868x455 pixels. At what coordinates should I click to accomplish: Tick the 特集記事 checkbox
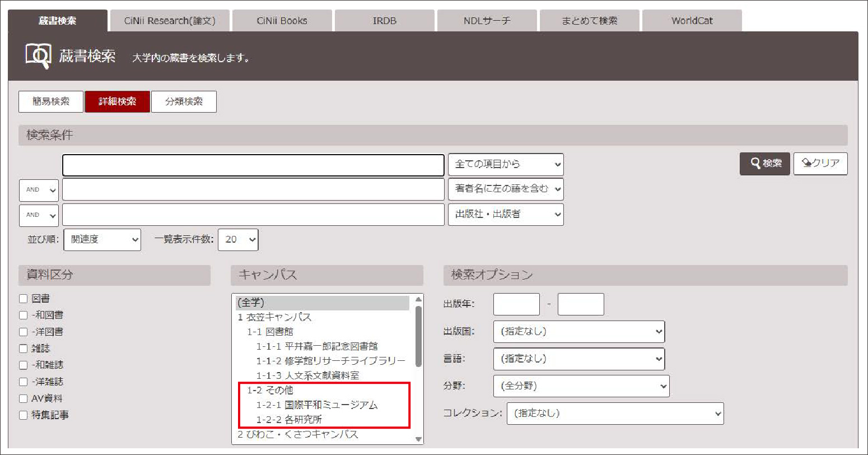click(23, 415)
